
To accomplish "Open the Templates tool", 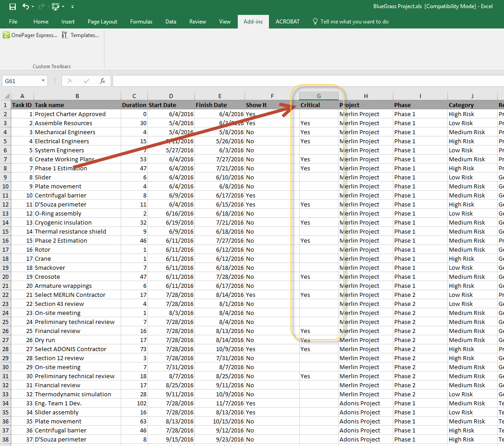I will [x=80, y=35].
